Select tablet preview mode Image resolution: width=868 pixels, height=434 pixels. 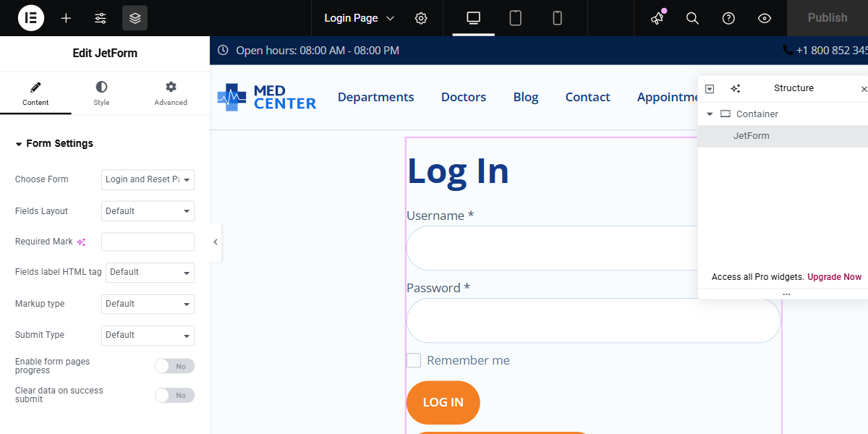[x=515, y=17]
